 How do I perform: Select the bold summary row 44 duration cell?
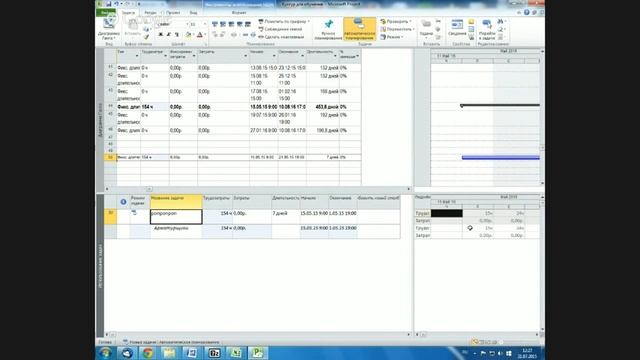(323, 107)
